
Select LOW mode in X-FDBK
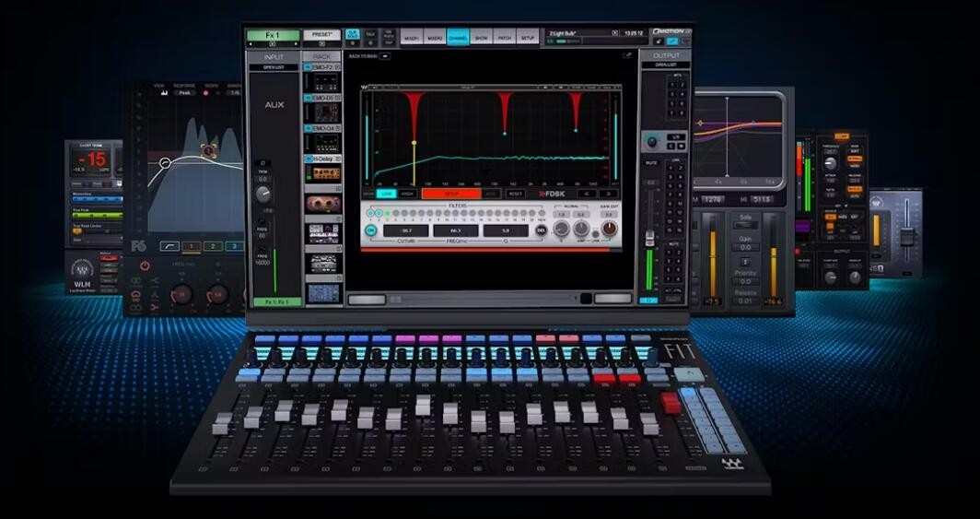tap(386, 194)
